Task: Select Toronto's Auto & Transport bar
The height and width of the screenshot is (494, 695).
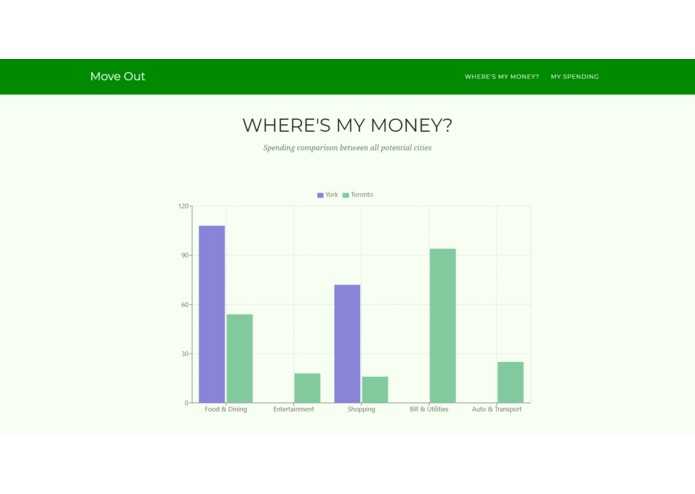Action: pyautogui.click(x=511, y=382)
